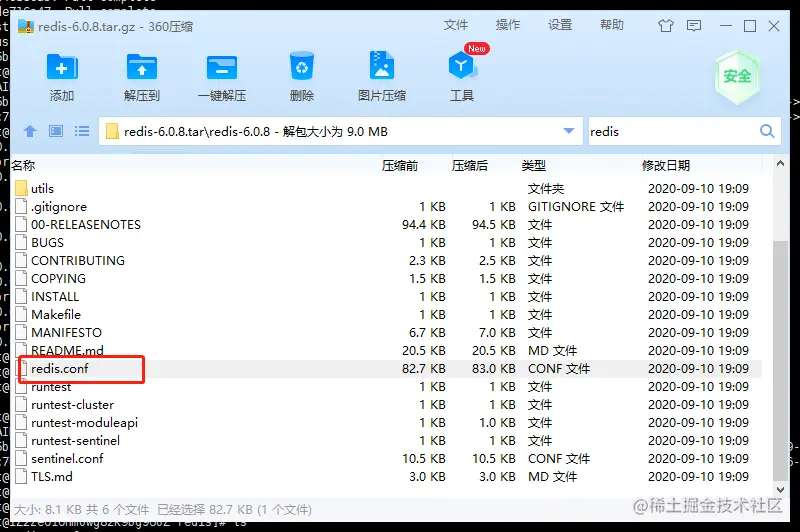Open the 文件 menu
The width and height of the screenshot is (800, 532).
456,25
